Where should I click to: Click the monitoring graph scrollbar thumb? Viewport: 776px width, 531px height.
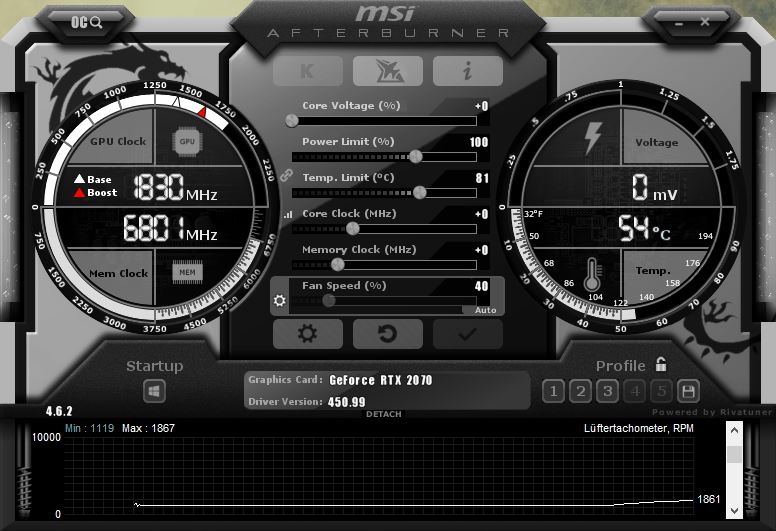click(x=734, y=454)
